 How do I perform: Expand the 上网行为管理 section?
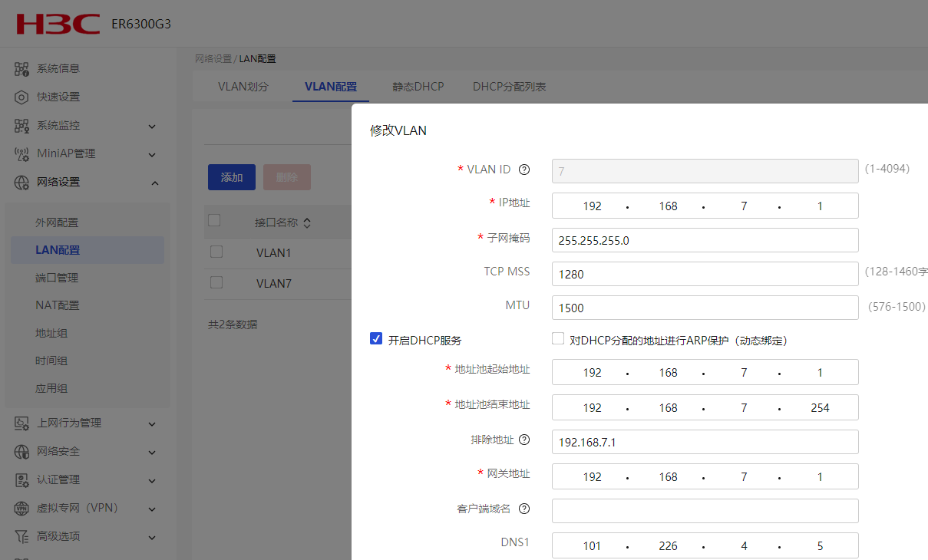tap(152, 423)
